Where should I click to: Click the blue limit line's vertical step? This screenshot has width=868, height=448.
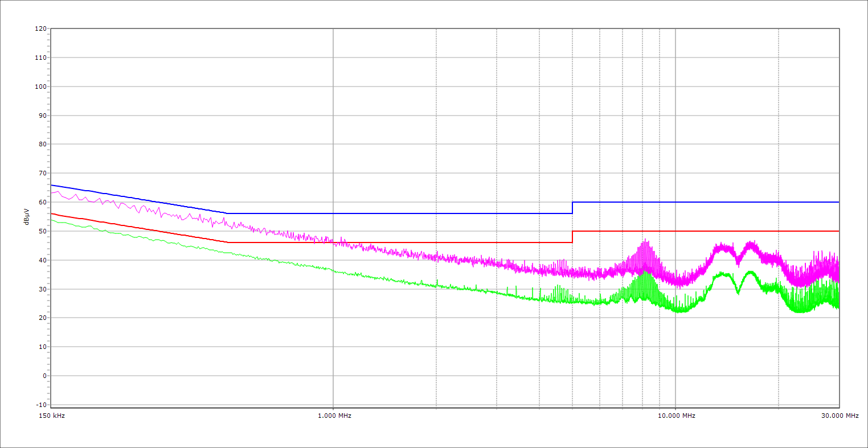click(572, 208)
